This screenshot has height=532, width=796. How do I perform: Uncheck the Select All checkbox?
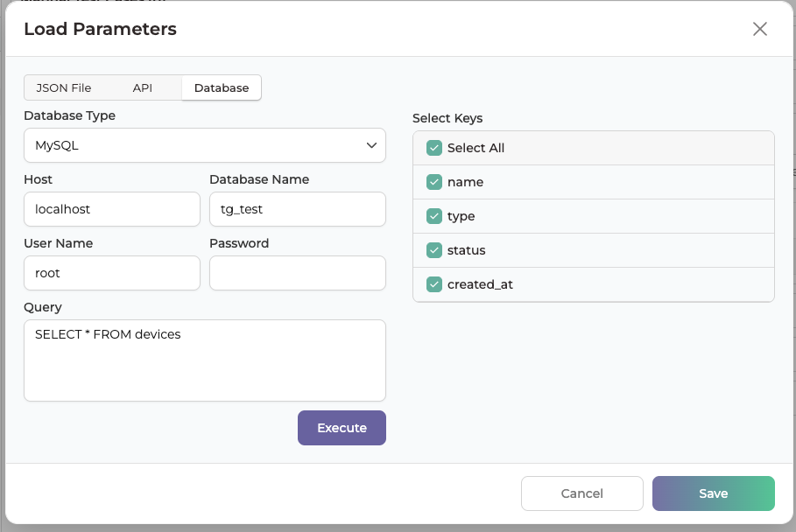coord(434,148)
